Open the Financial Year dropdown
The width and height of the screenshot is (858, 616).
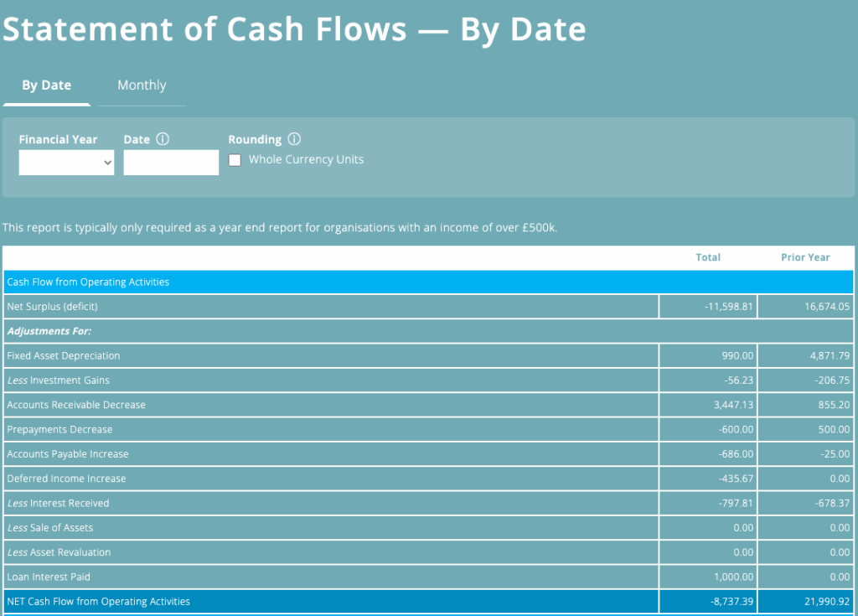point(65,162)
